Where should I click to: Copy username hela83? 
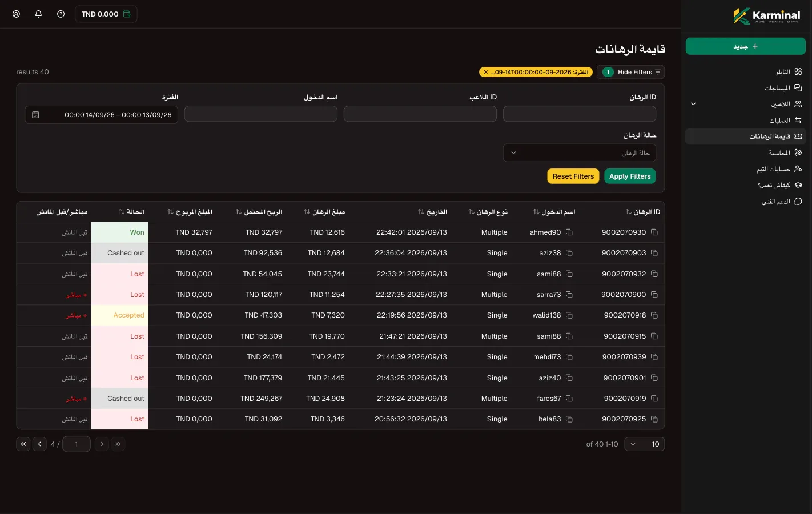coord(569,419)
